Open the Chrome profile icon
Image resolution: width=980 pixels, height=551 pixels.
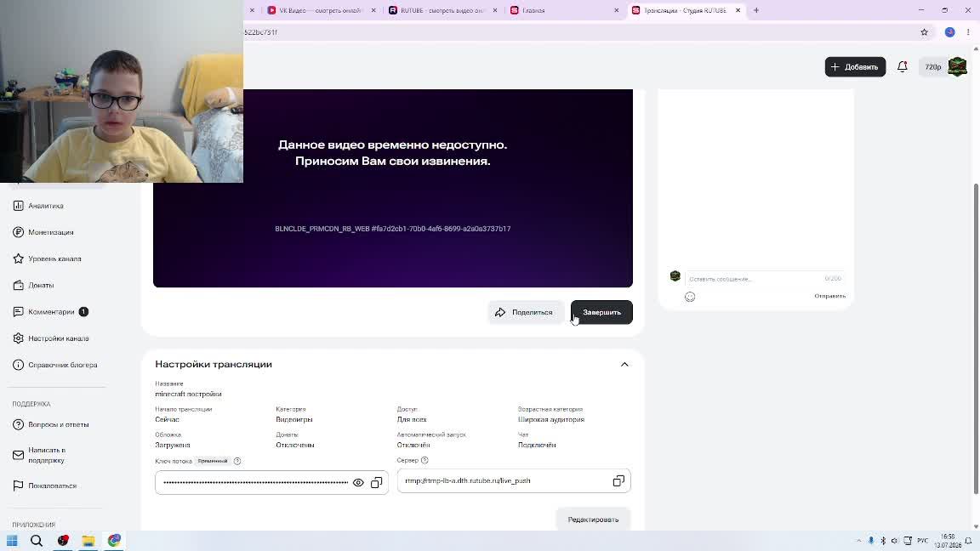[949, 31]
